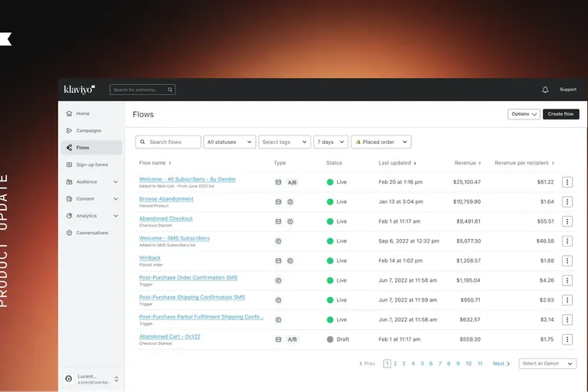Screen dimensions: 588x392
Task: Click A/B badge in Welcome All Subscribers row
Action: click(292, 182)
